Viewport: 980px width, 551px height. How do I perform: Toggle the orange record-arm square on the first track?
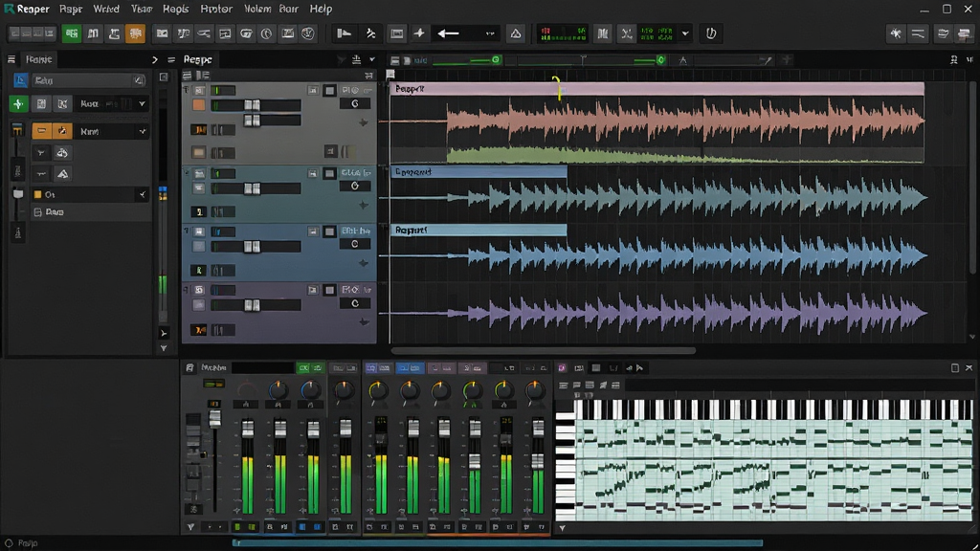(x=199, y=105)
